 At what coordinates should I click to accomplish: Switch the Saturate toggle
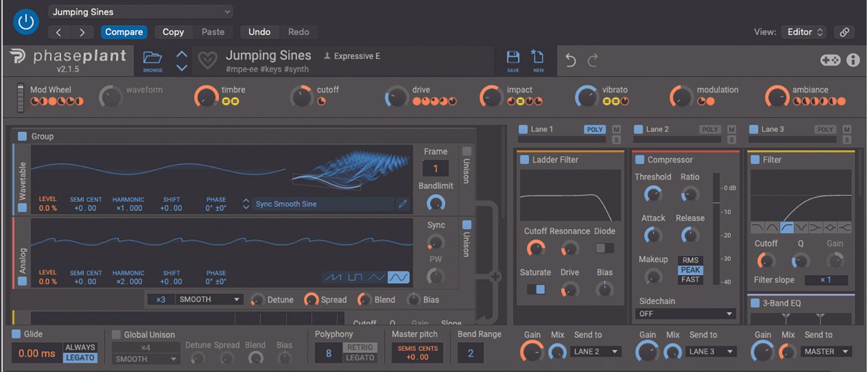(x=536, y=289)
